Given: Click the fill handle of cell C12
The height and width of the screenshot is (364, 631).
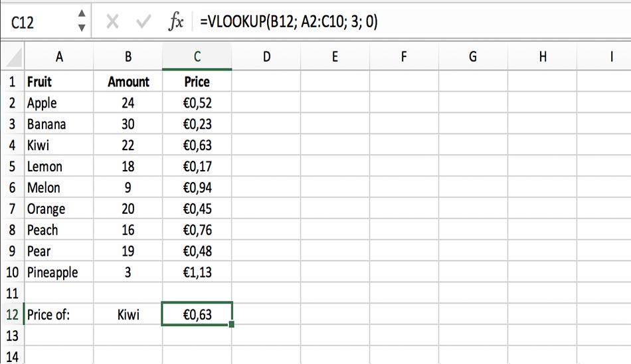Looking at the screenshot, I should pyautogui.click(x=231, y=324).
